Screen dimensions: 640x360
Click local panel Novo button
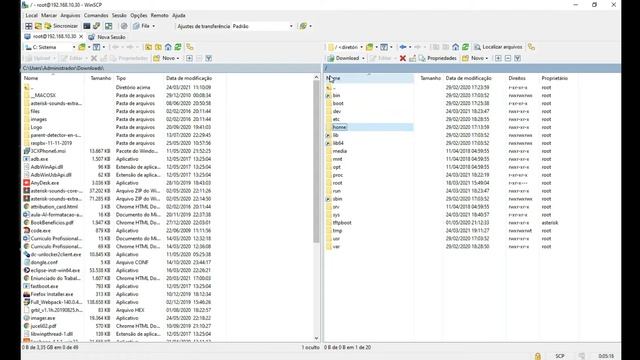166,58
